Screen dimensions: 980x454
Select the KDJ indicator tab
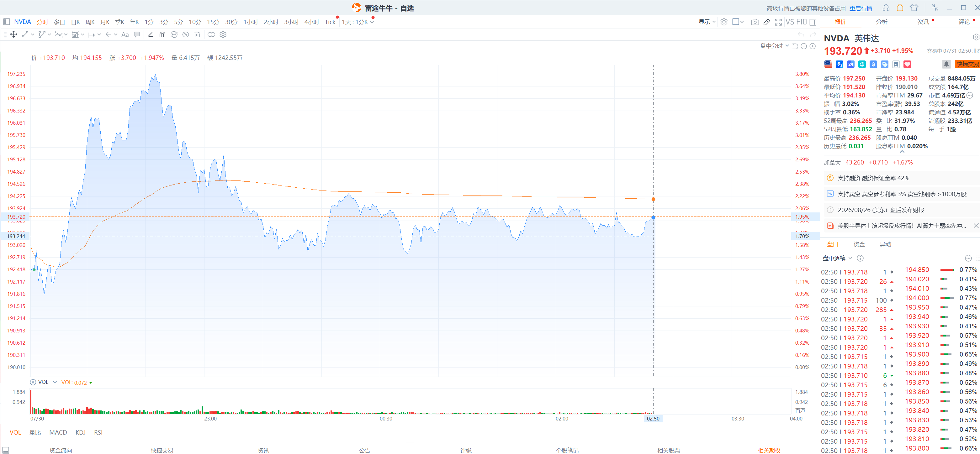coord(80,432)
